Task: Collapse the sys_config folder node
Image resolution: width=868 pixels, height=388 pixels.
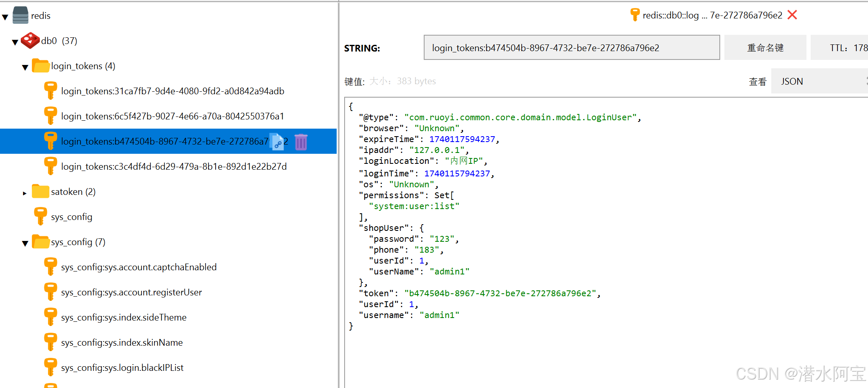Action: (x=25, y=243)
